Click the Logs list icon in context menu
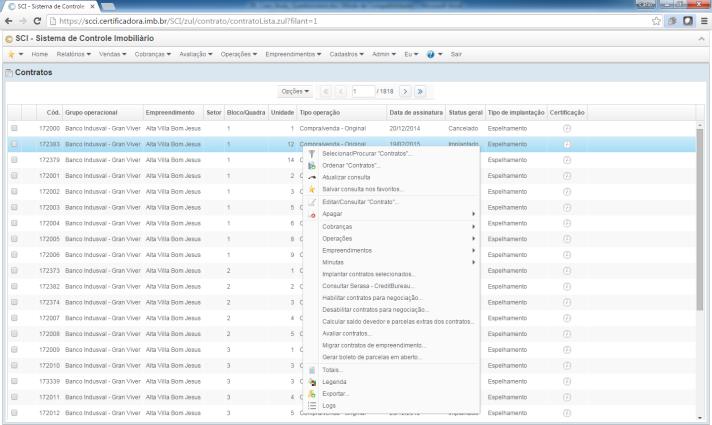The height and width of the screenshot is (425, 712). coord(312,405)
